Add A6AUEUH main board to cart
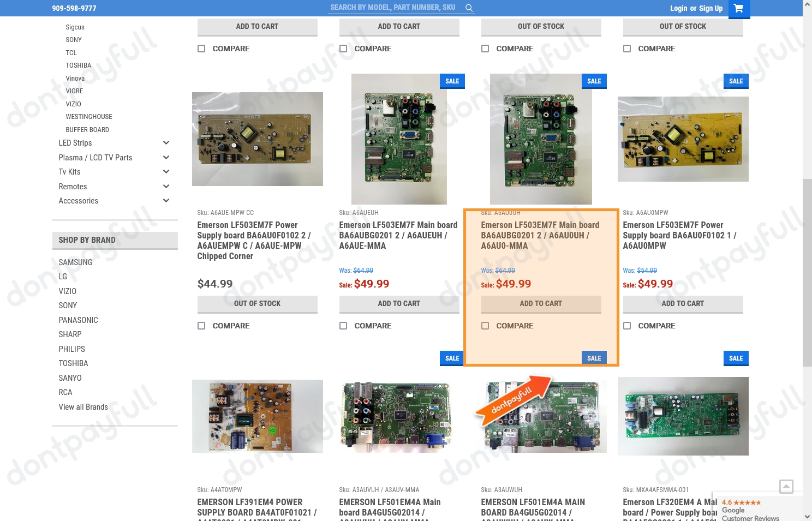 tap(399, 304)
